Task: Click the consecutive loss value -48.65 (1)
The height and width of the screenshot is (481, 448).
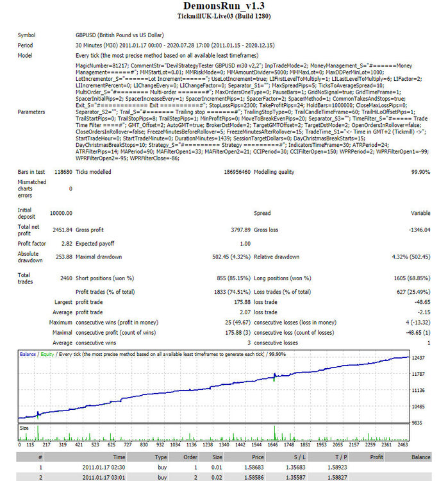Action: (418, 333)
